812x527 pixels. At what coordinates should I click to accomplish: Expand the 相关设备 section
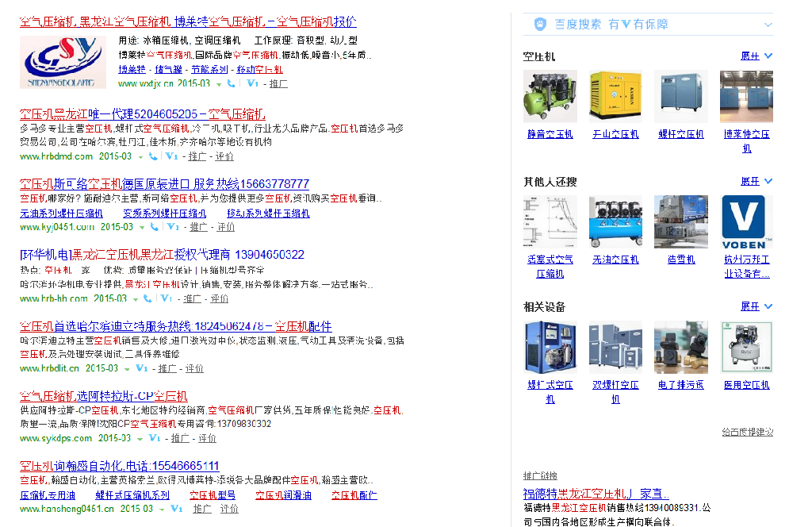click(x=756, y=307)
